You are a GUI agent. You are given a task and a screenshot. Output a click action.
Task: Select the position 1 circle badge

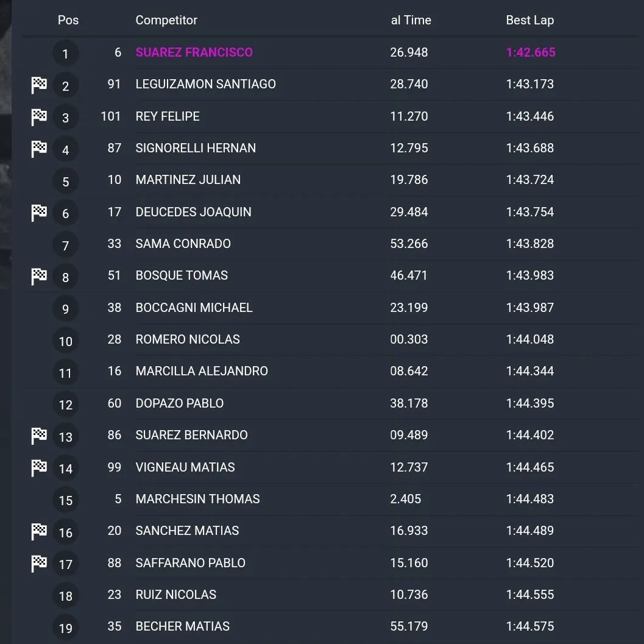point(65,54)
